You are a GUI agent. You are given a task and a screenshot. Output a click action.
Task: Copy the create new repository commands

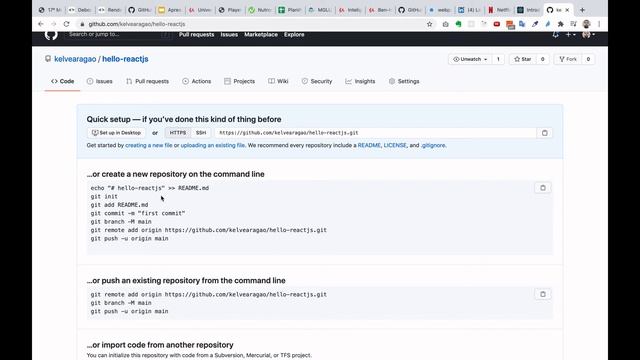542,188
